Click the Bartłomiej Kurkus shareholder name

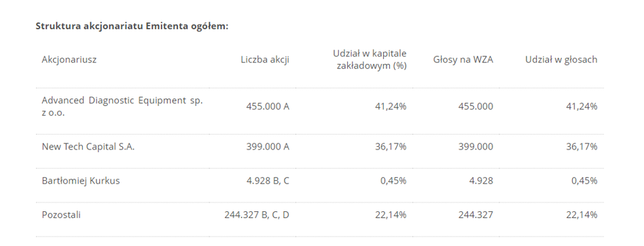(80, 181)
